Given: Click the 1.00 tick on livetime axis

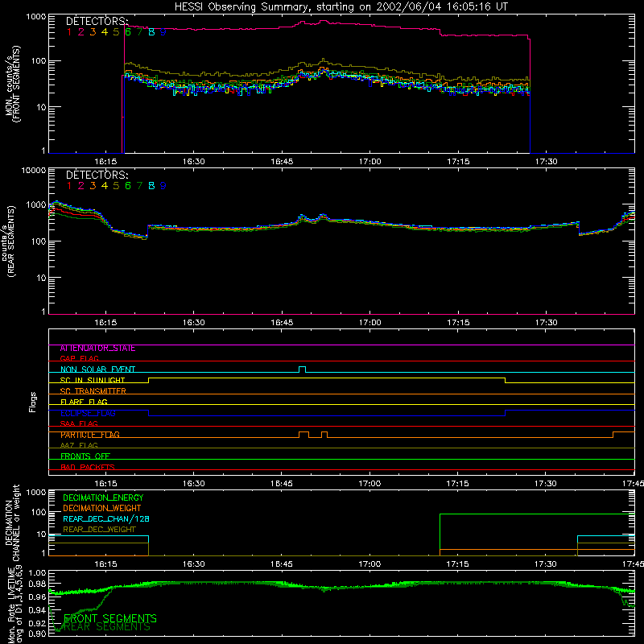Looking at the screenshot, I should (37, 573).
